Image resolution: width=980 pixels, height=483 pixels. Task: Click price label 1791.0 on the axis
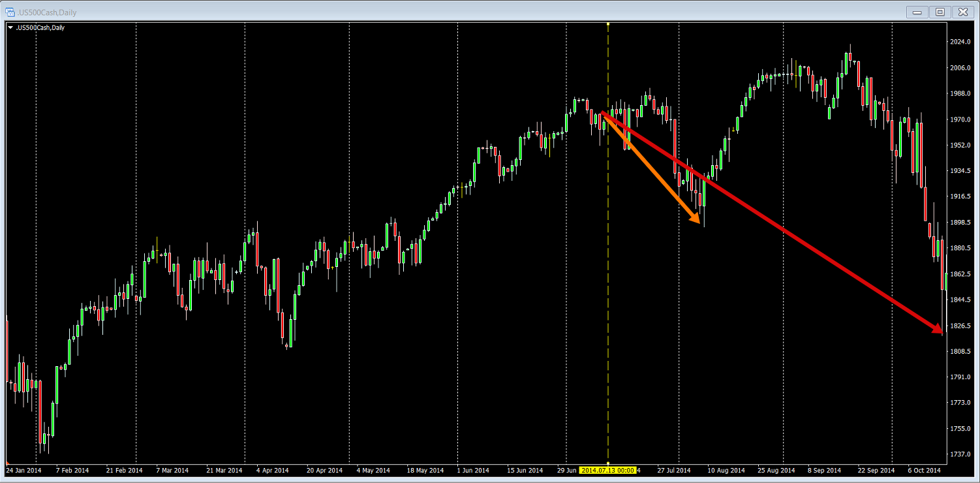click(959, 377)
